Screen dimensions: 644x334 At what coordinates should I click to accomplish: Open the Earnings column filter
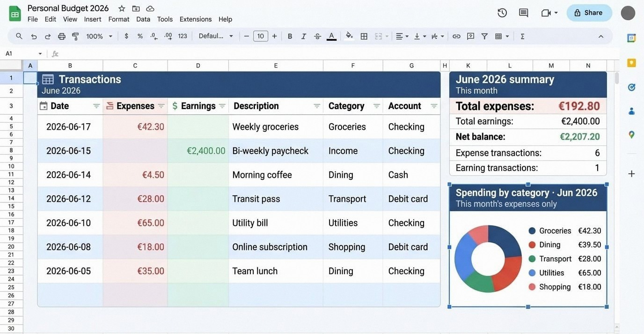(x=222, y=106)
